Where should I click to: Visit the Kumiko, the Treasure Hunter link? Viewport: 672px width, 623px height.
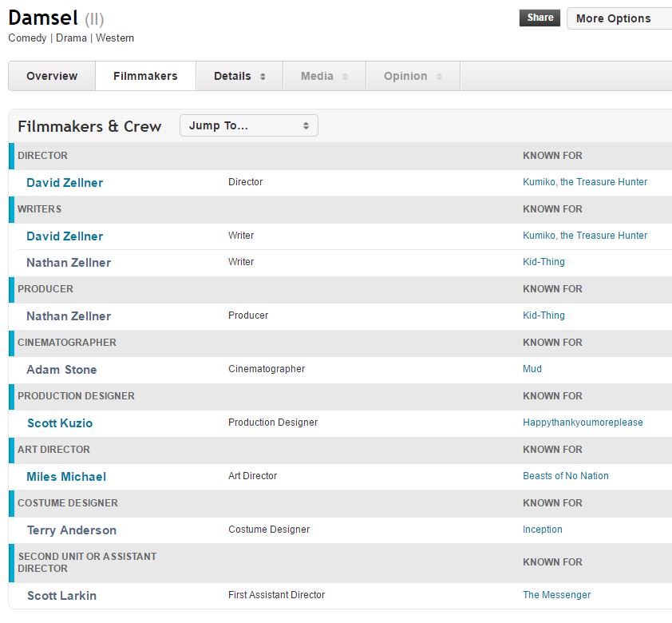click(583, 182)
